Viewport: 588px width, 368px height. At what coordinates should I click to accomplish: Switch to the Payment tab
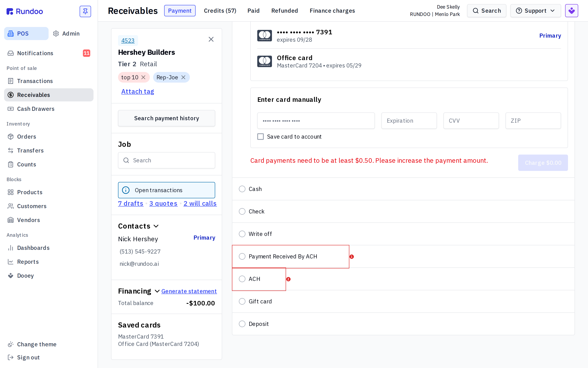[x=180, y=11]
